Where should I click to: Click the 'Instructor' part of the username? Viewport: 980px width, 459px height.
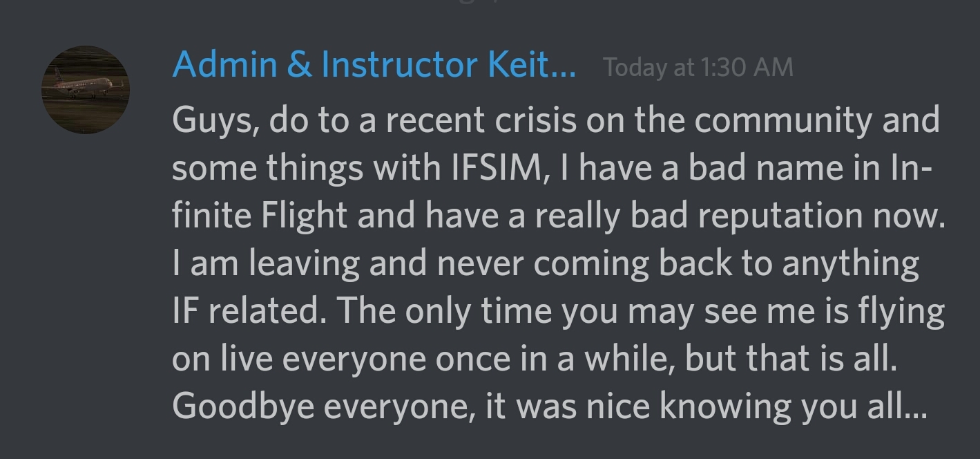coord(399,66)
